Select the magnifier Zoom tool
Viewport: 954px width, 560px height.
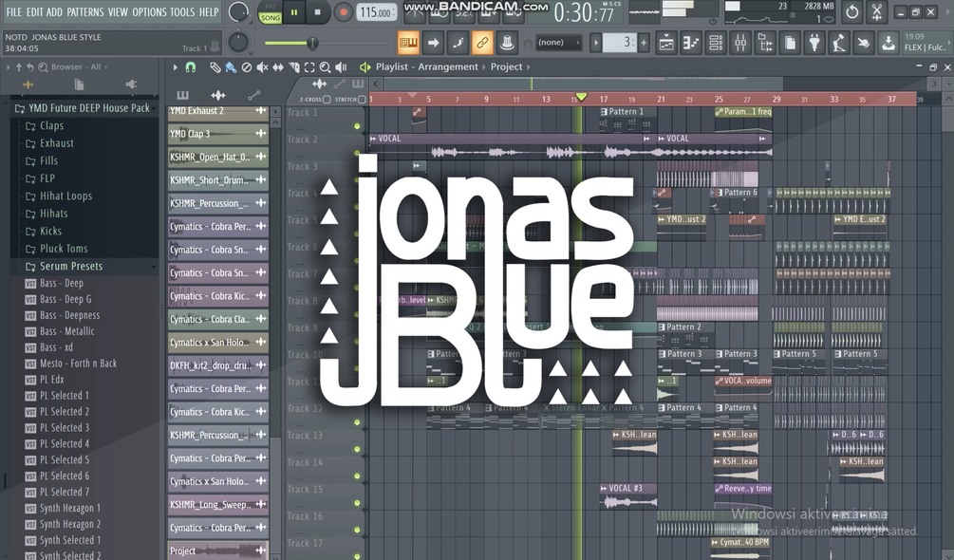326,66
